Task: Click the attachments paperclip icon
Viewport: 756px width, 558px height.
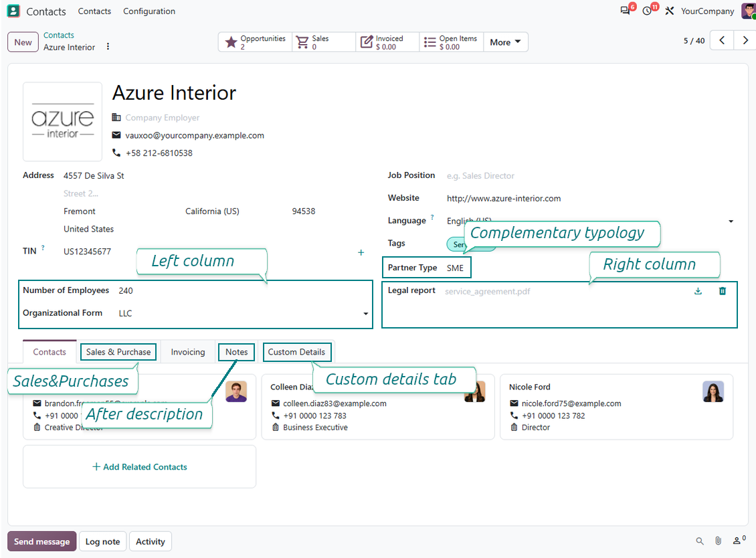Action: point(718,541)
